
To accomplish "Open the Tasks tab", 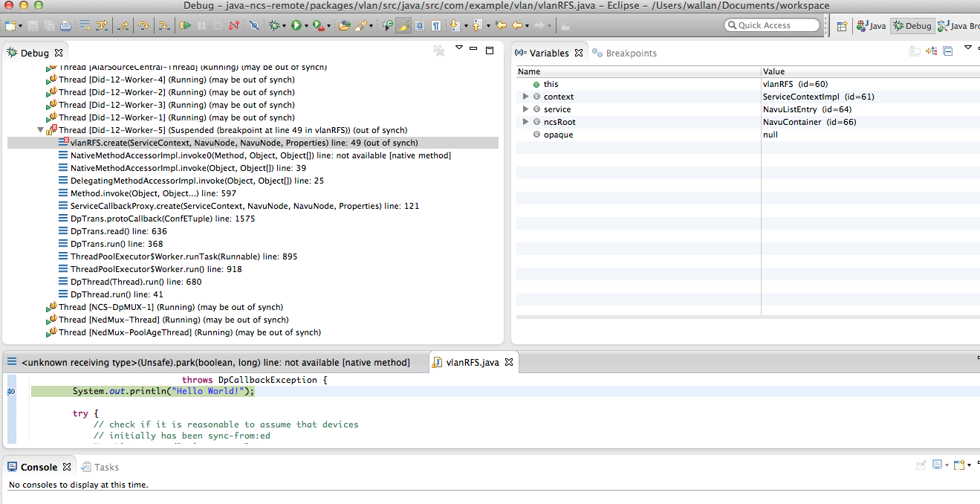I will pos(106,467).
